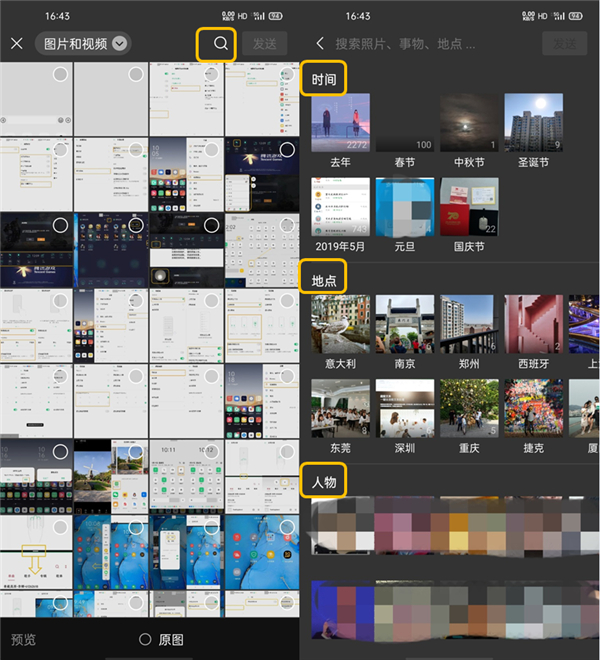Tap the 16:43 clock in the right status bar
Viewport: 600px width, 660px height.
click(x=358, y=16)
